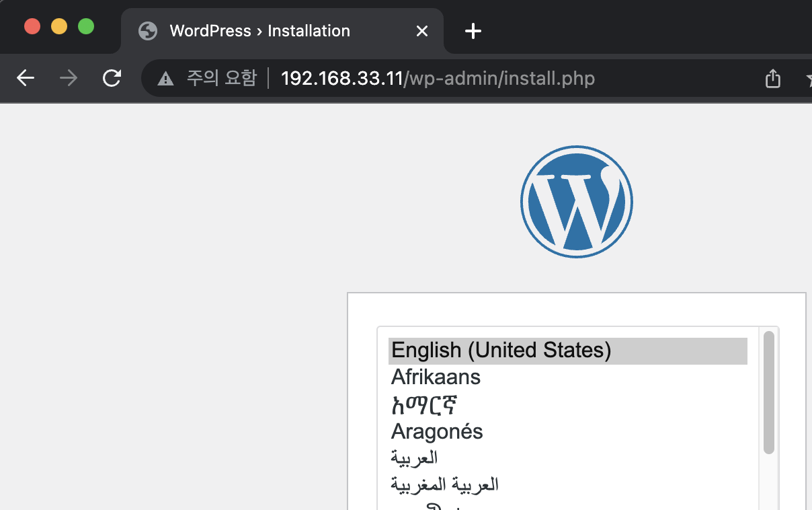812x510 pixels.
Task: Click the yellow minimize window button
Action: 59,26
